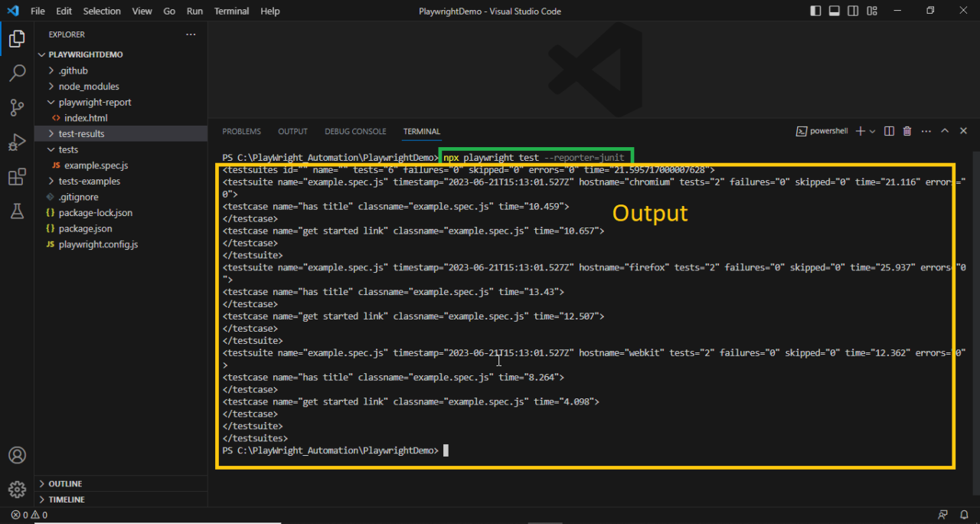This screenshot has height=524, width=980.
Task: Expand the OUTLINE section
Action: coord(65,483)
